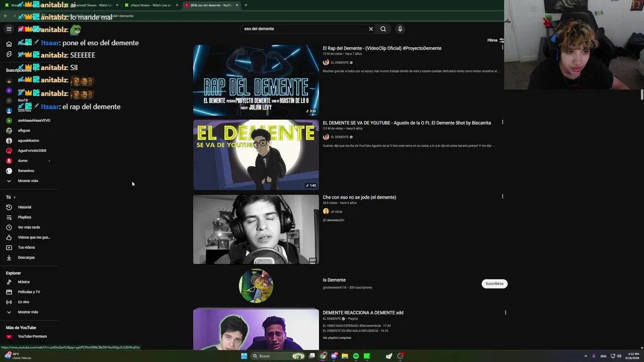The image size is (644, 362).
Task: Open the Filtros filter options
Action: point(496,40)
